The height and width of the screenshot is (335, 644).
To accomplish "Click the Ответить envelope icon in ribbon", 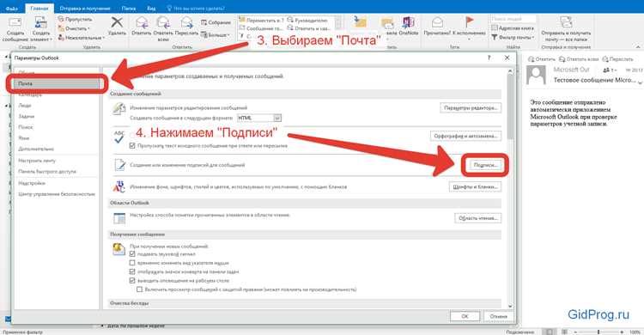I will pos(142,22).
